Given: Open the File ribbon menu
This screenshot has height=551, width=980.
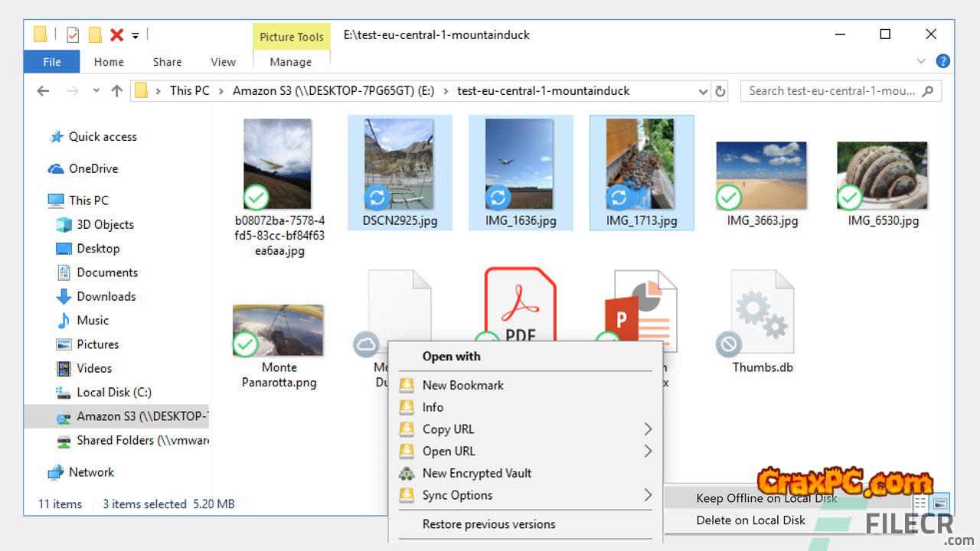Looking at the screenshot, I should (x=52, y=62).
